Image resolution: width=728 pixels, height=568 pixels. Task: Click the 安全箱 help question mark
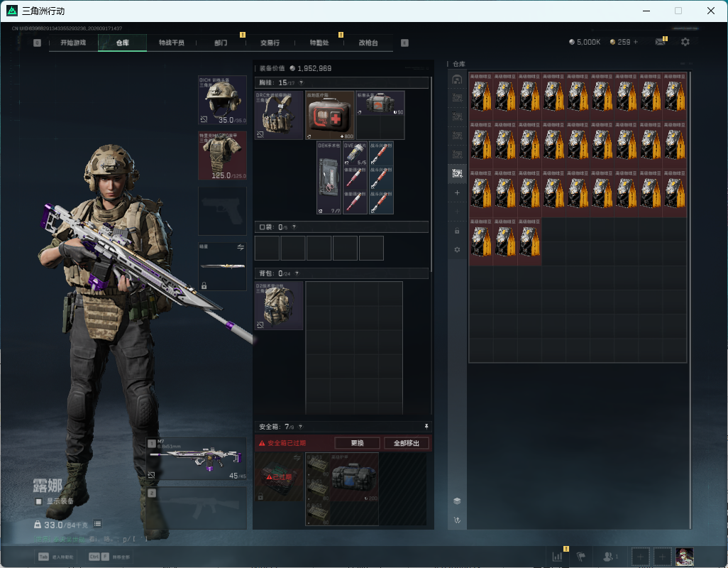[300, 426]
